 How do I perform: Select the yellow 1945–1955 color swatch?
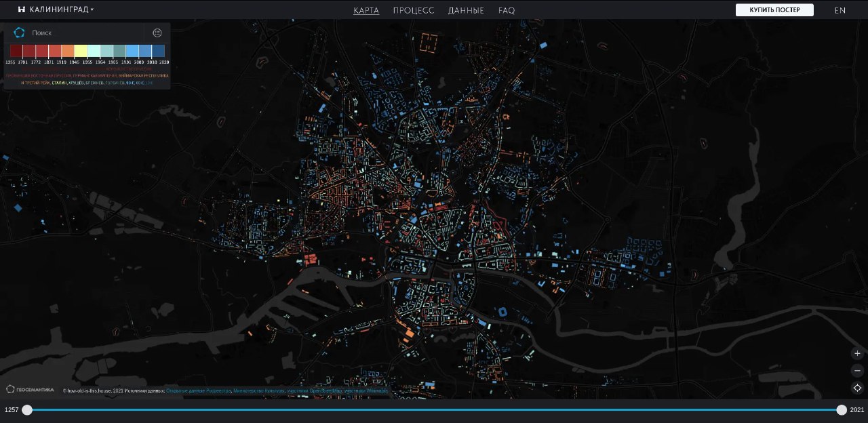coord(81,51)
